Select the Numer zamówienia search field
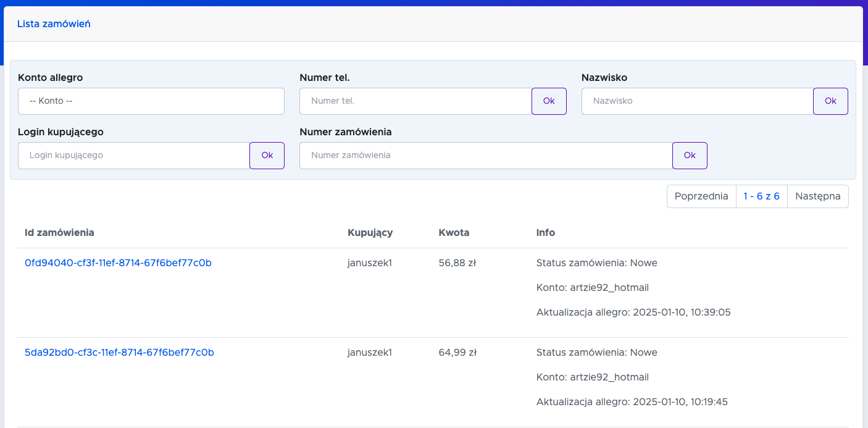 pyautogui.click(x=486, y=156)
